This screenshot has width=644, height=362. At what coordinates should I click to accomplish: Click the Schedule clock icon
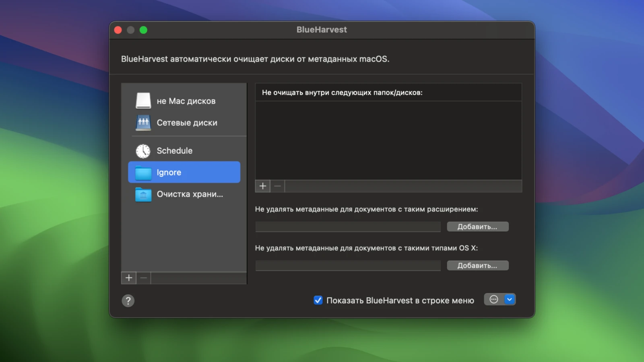143,151
